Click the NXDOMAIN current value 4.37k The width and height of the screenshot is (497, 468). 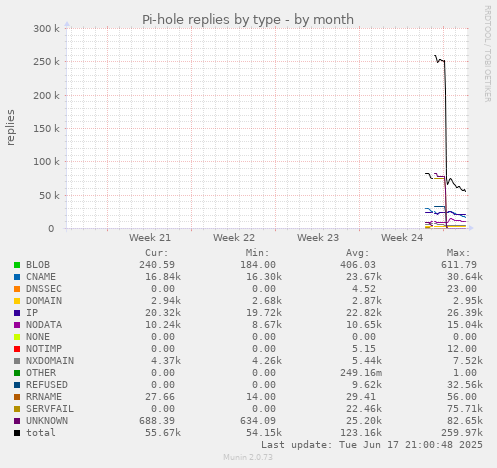166,361
